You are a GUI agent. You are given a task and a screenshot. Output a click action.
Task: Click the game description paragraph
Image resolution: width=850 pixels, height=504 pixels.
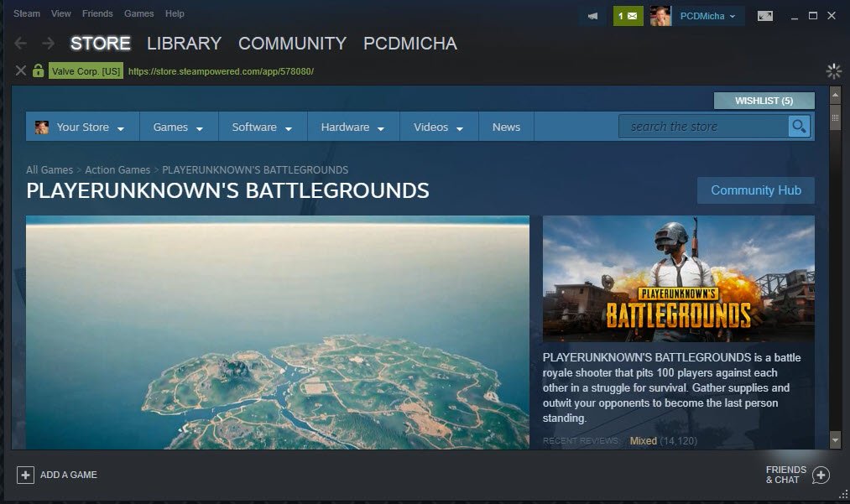[671, 387]
